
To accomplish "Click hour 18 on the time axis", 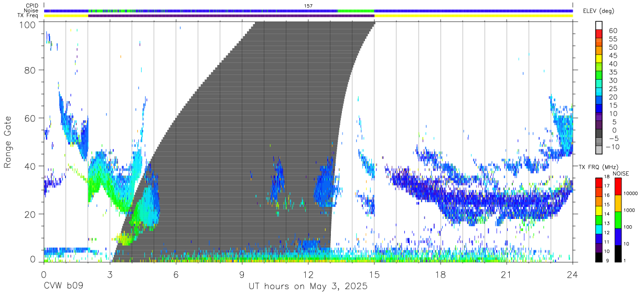I will tap(441, 275).
